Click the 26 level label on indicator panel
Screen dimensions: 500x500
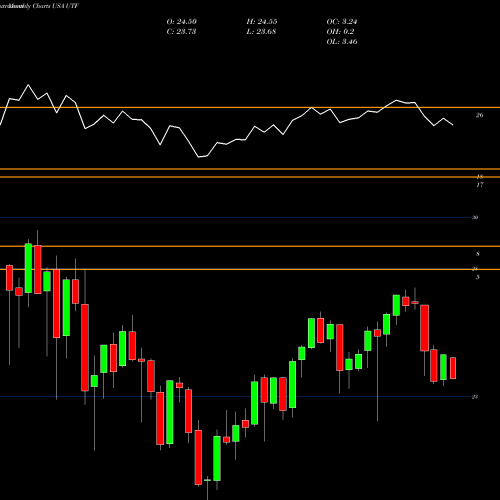pos(479,115)
